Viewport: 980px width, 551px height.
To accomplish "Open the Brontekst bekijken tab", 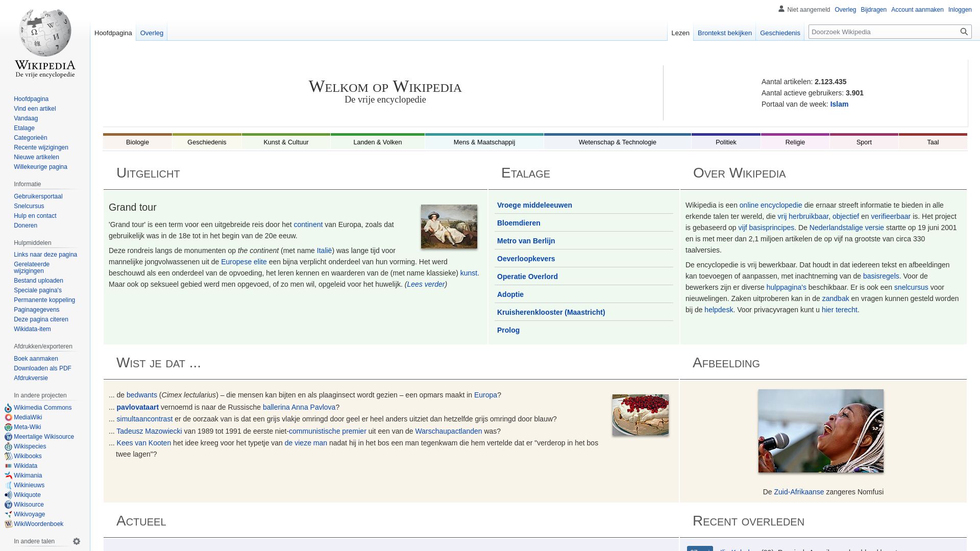I will point(725,33).
